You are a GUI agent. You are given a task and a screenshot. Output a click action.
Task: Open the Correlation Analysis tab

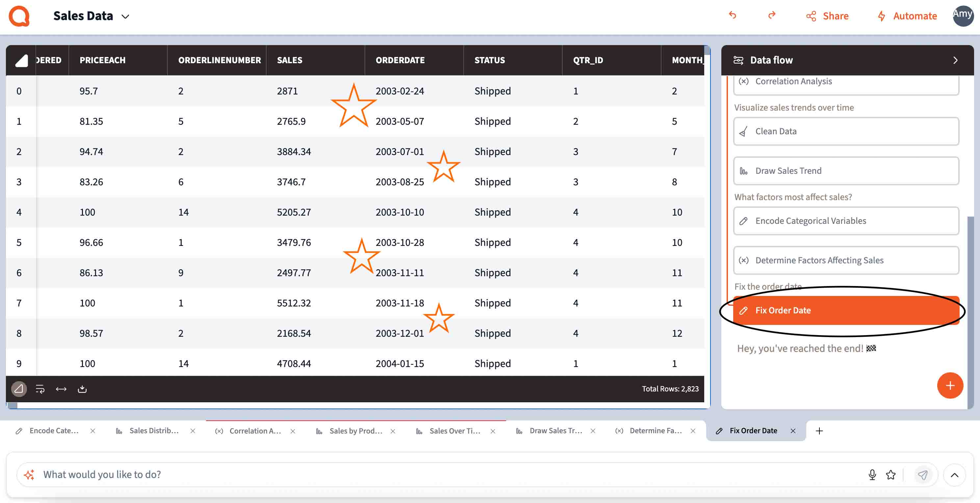[x=255, y=431]
